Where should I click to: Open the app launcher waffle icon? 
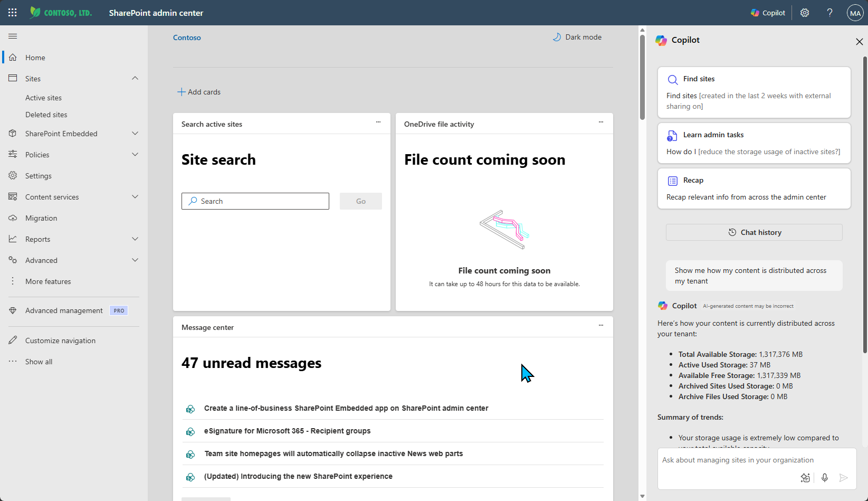coord(13,13)
